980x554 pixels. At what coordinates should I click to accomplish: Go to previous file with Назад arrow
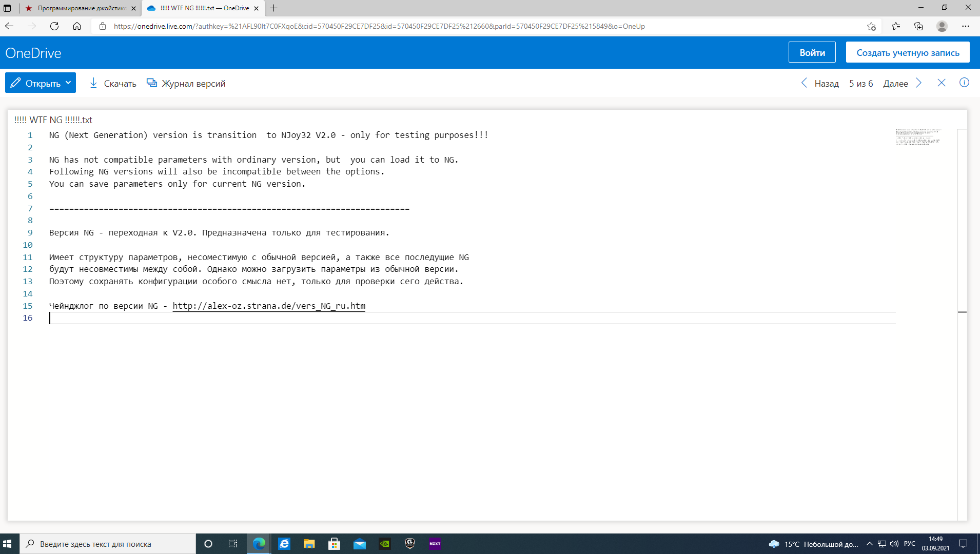pyautogui.click(x=804, y=83)
